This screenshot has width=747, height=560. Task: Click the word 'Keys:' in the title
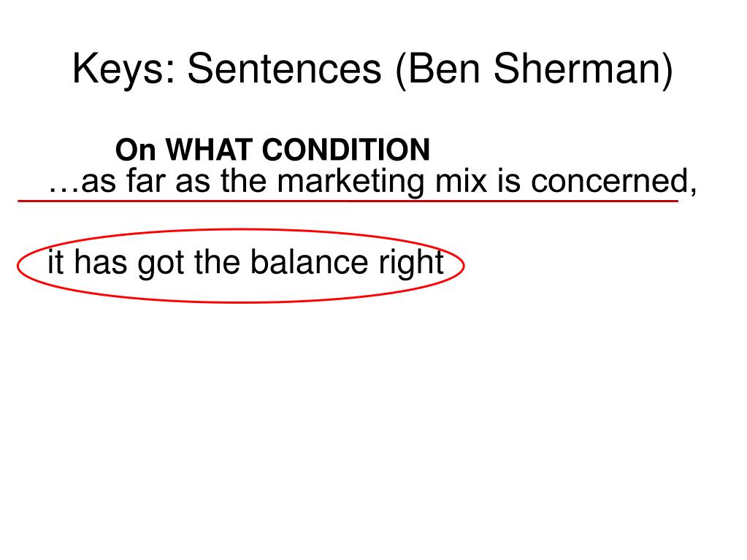[124, 69]
